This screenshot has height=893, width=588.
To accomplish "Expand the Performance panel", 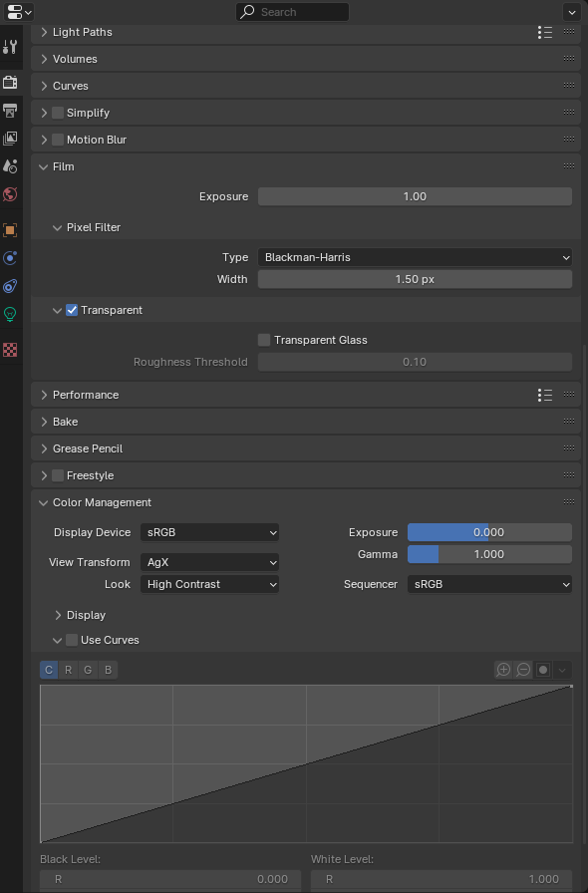I will [44, 396].
